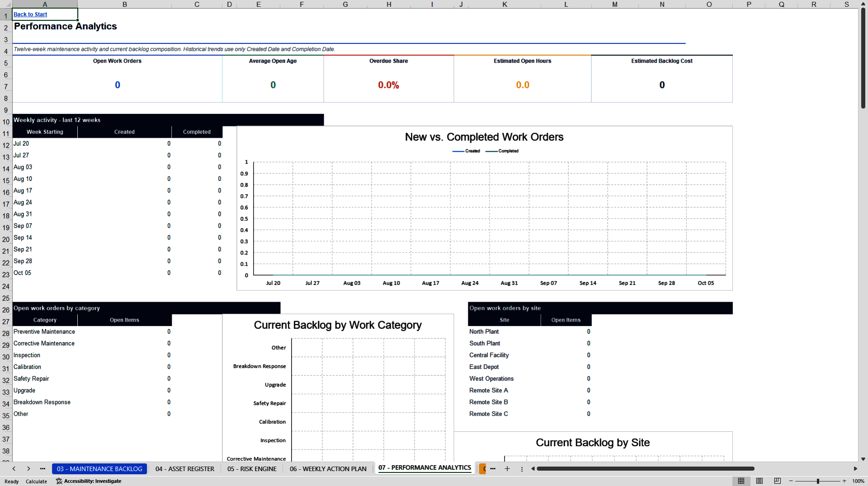Switch to Page Break Preview view
Image resolution: width=868 pixels, height=486 pixels.
coord(778,481)
